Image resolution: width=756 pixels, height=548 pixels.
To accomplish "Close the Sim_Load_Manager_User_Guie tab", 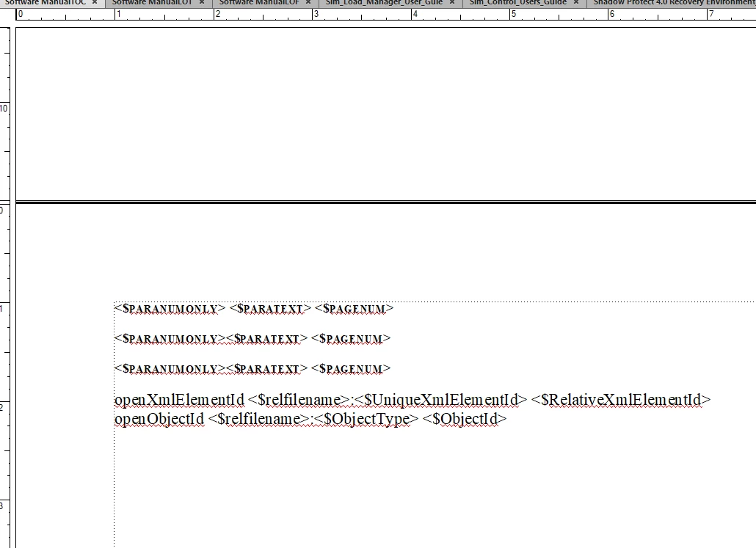I will click(452, 2).
